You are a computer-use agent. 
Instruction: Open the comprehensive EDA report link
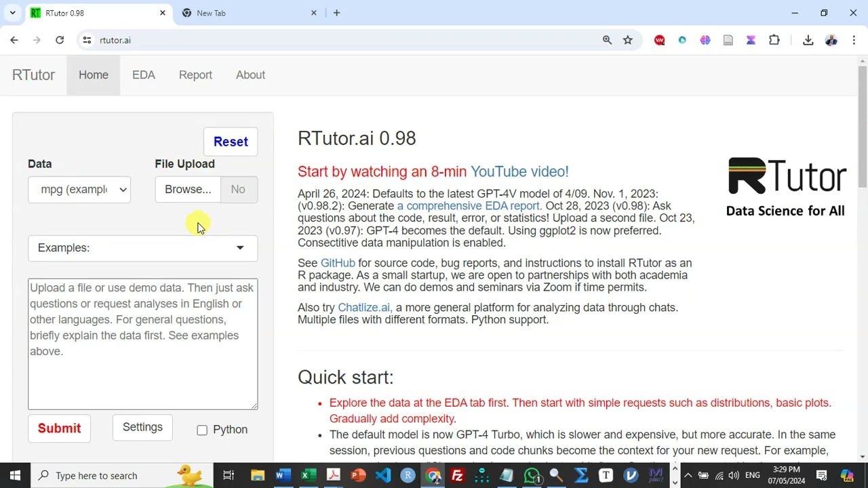pos(469,206)
